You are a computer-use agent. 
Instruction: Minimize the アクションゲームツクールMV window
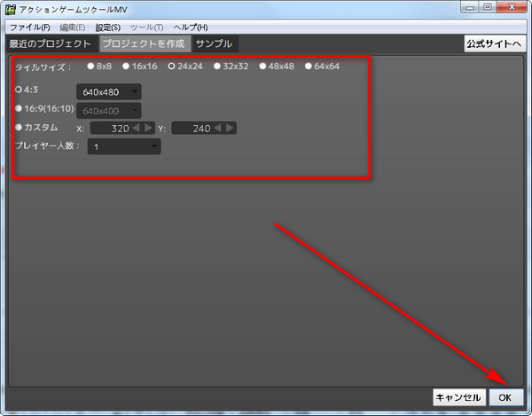coord(470,7)
